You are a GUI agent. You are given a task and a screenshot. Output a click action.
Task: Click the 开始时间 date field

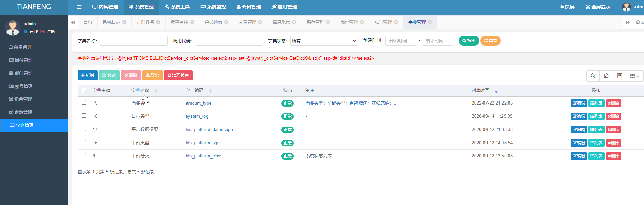click(401, 41)
